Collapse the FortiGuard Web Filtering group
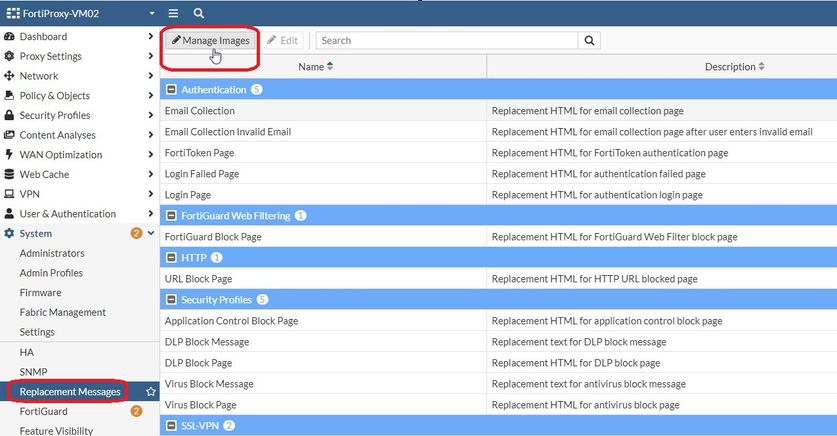This screenshot has height=436, width=837. (171, 216)
